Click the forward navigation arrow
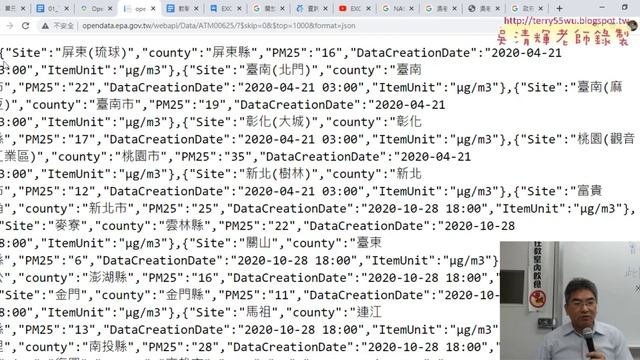Screen dimensions: 640x360 click(10, 26)
